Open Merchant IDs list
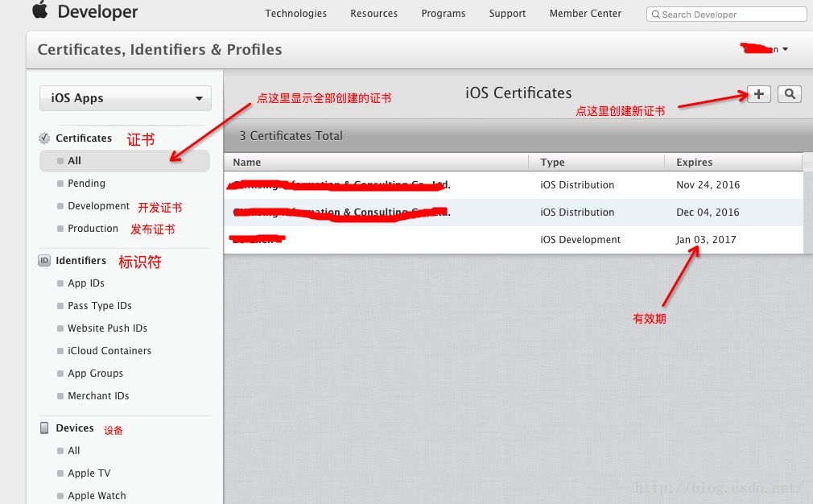 tap(98, 395)
